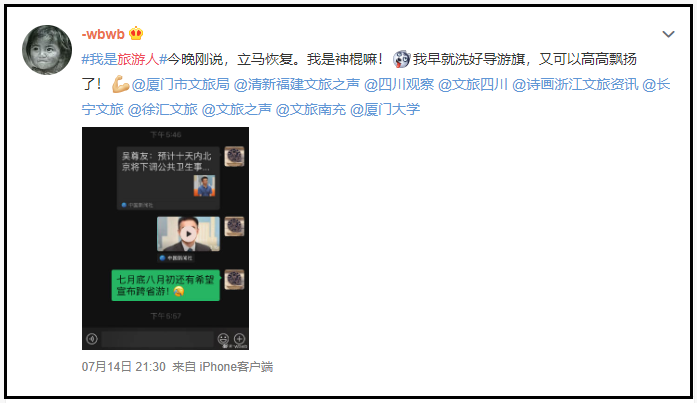The width and height of the screenshot is (697, 403).
Task: Open the @徐汇文旅 mention
Action: [x=162, y=109]
